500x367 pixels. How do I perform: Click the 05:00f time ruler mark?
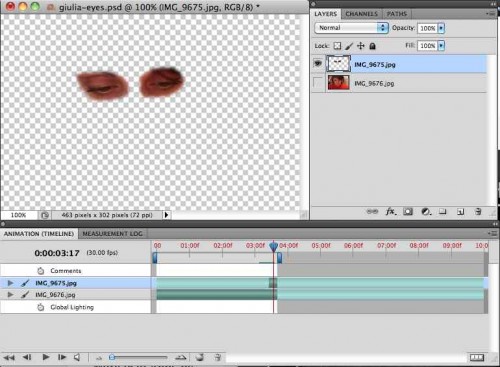point(321,246)
